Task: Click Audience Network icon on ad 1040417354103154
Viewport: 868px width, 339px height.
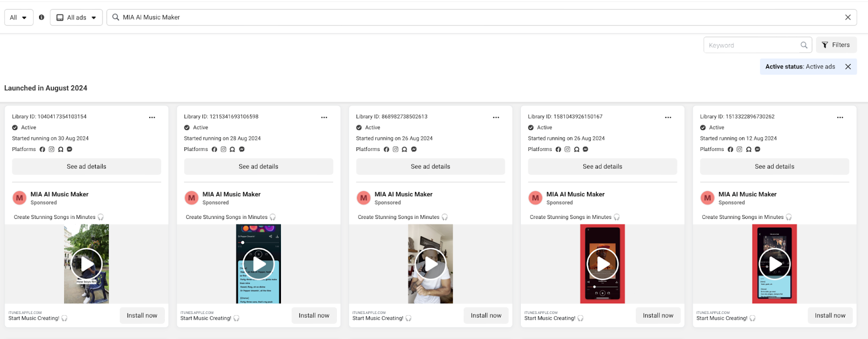Action: click(61, 149)
